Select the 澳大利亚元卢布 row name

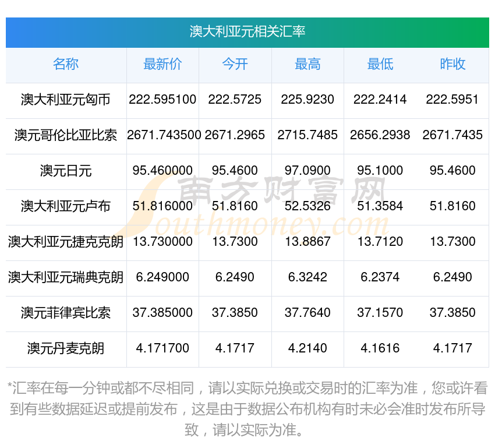coord(66,206)
